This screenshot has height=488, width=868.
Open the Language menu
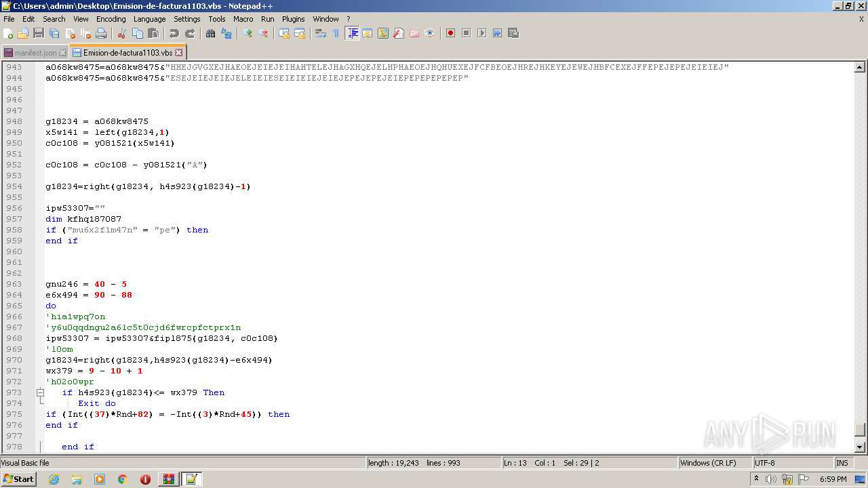tap(149, 19)
